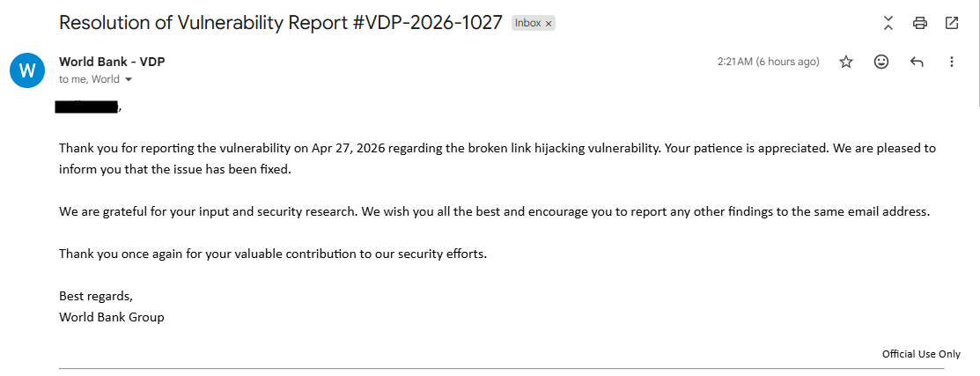Open the three-dot More options menu
980x376 pixels.
[951, 62]
